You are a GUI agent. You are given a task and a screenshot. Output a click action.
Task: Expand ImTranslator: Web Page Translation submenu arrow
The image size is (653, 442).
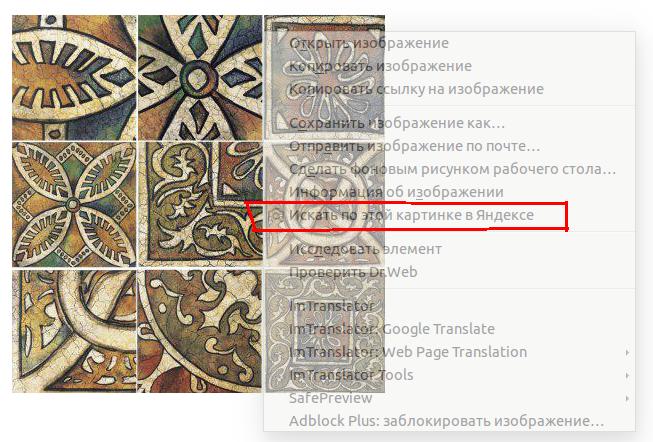pos(627,352)
